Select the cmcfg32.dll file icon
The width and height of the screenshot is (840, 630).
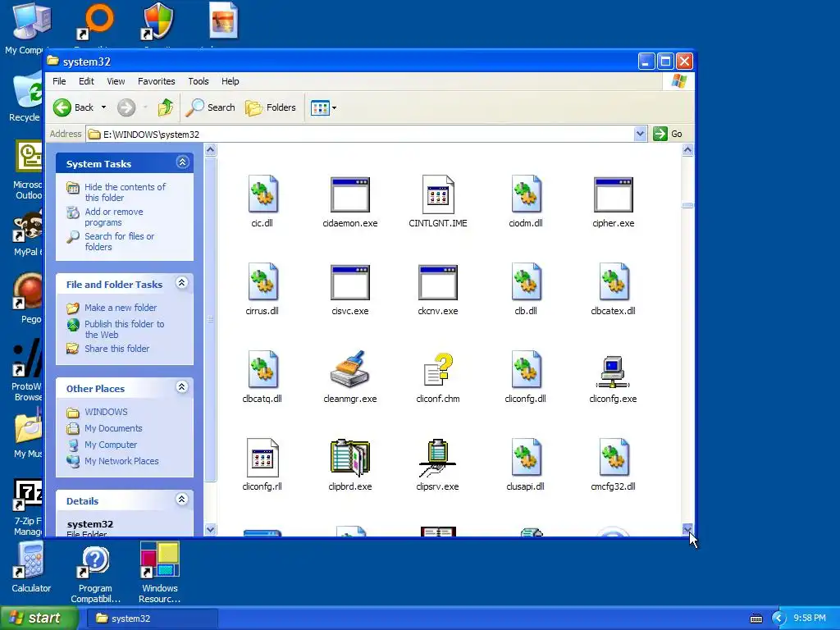614,458
